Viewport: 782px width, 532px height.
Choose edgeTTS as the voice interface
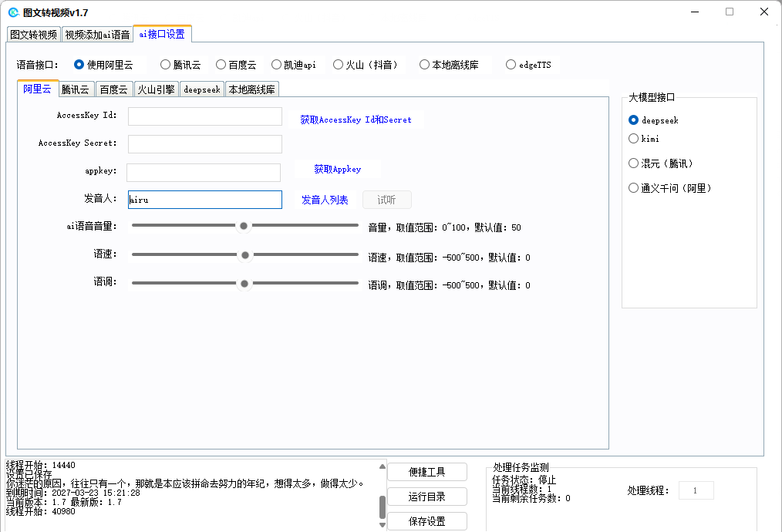[511, 65]
